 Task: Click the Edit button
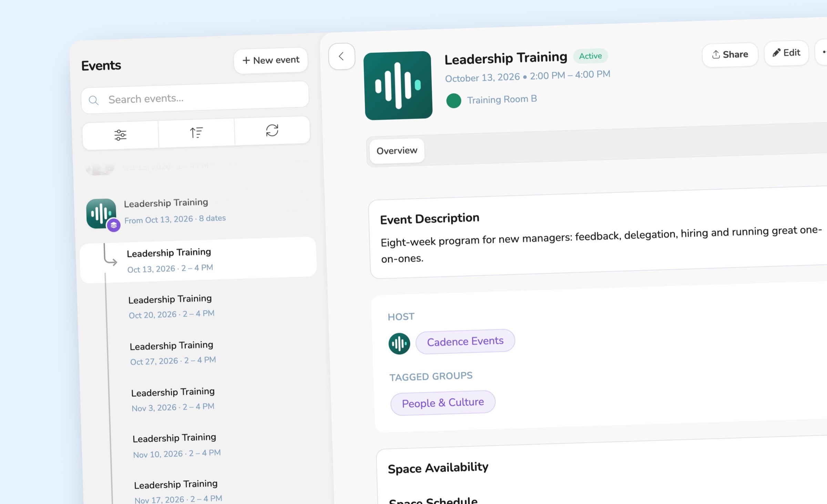pyautogui.click(x=786, y=53)
